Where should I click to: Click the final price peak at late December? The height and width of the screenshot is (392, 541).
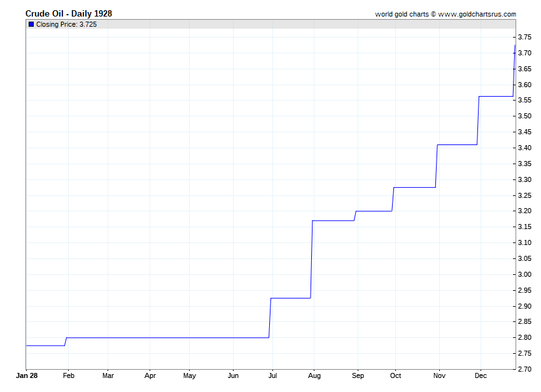[x=514, y=46]
